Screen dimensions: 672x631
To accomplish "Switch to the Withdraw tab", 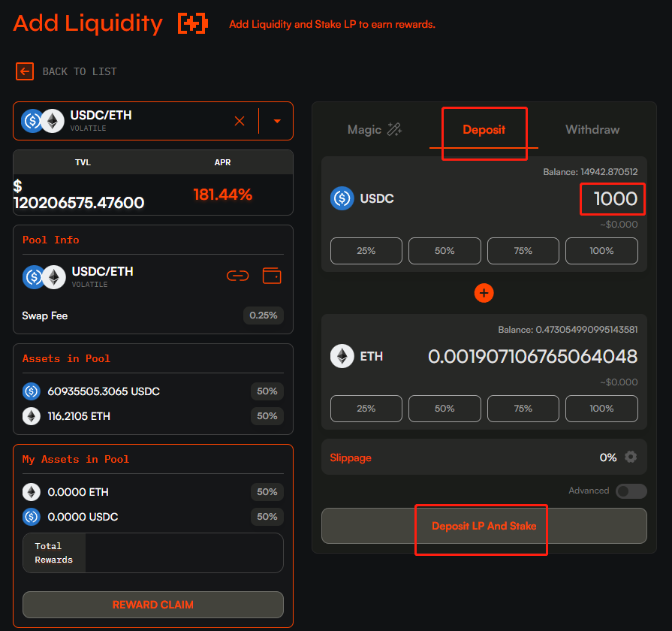I will pos(592,130).
